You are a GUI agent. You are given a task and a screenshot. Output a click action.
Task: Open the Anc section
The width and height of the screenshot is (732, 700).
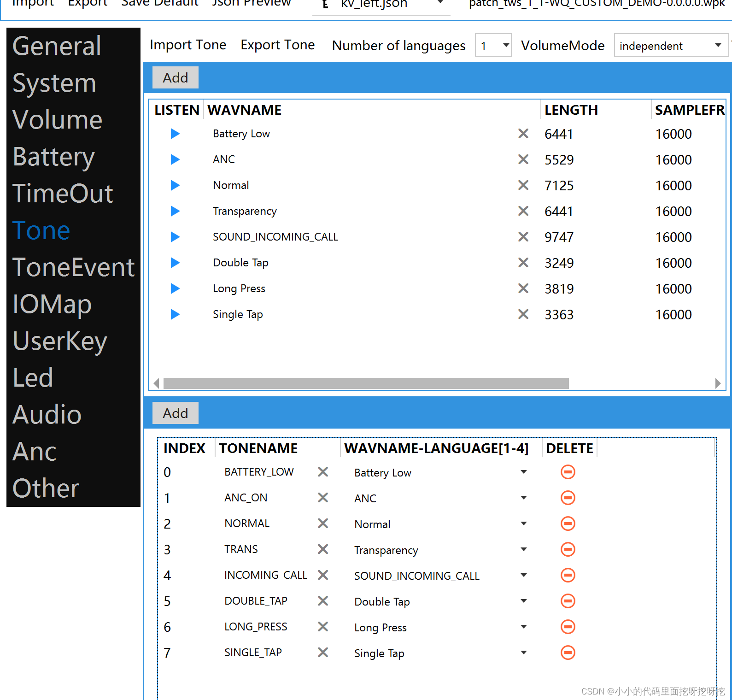pyautogui.click(x=35, y=452)
